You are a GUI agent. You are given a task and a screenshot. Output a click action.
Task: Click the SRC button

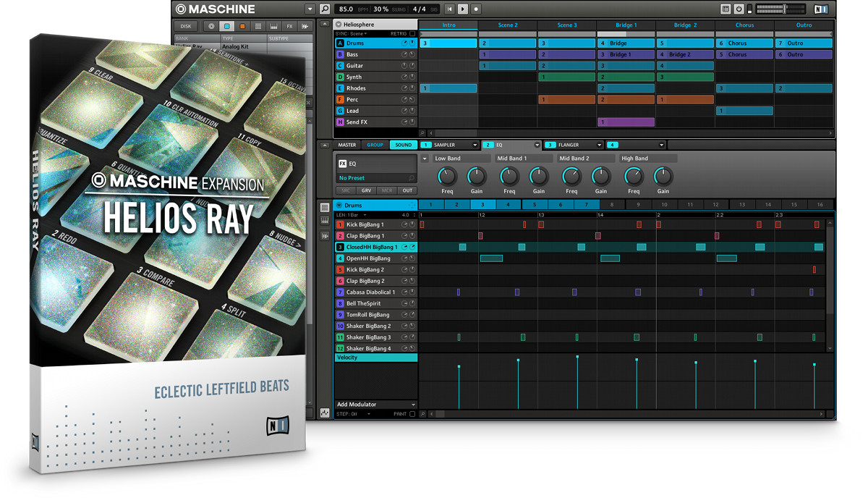pyautogui.click(x=346, y=190)
